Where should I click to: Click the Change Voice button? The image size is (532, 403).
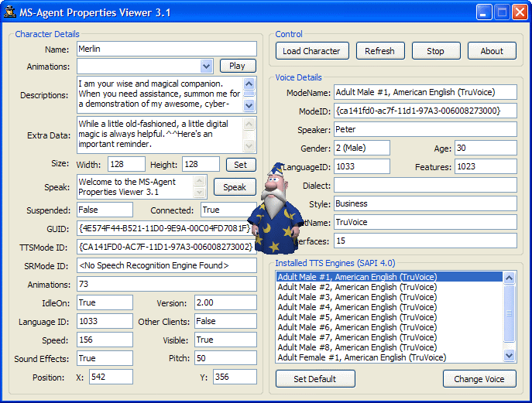click(479, 379)
